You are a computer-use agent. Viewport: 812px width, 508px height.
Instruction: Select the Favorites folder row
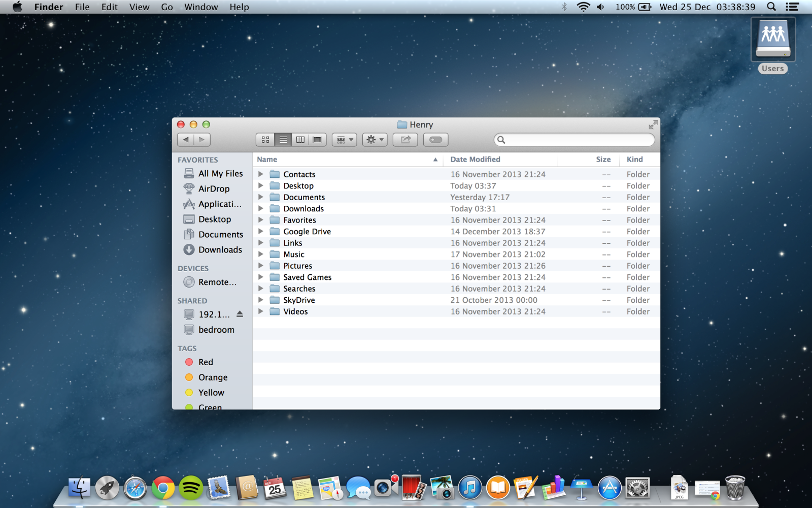(457, 220)
